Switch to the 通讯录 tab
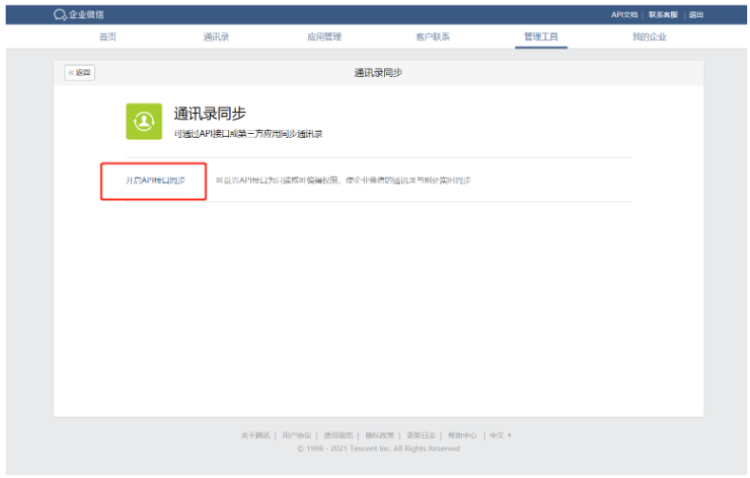 tap(216, 37)
